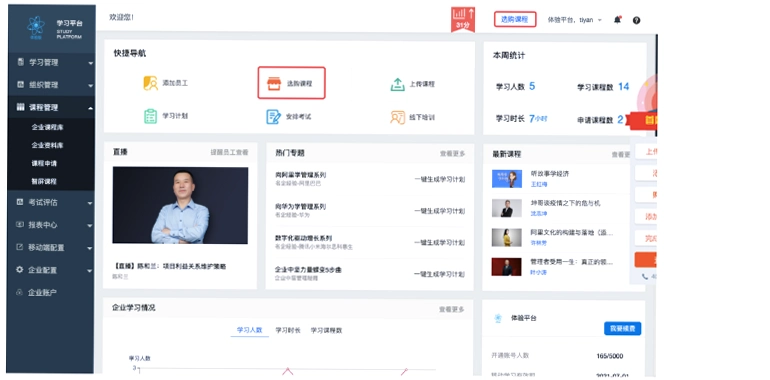Open the help question mark icon
The width and height of the screenshot is (770, 380).
pos(636,20)
